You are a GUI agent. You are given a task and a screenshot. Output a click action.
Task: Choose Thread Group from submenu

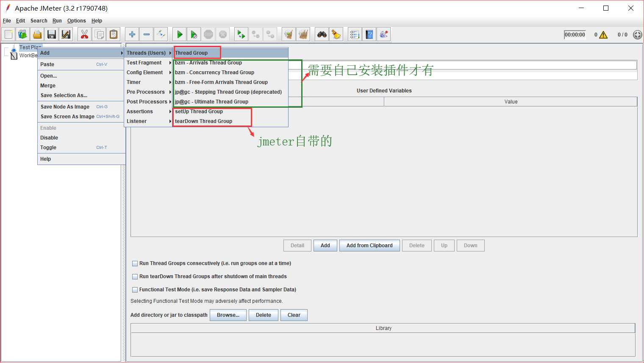click(x=231, y=53)
